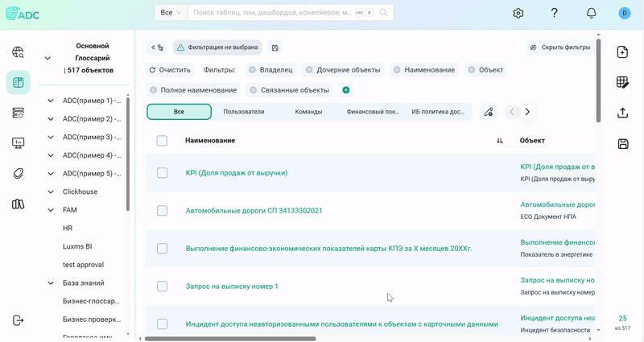Open Автомобильные дороги СП 34133302021 link
644x342 pixels.
254,211
